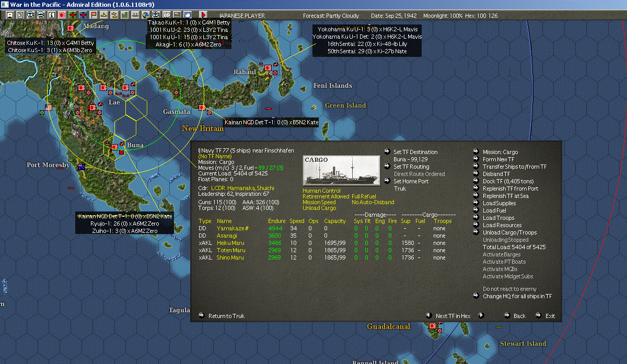Click the Activate Midget Subs option

508,276
